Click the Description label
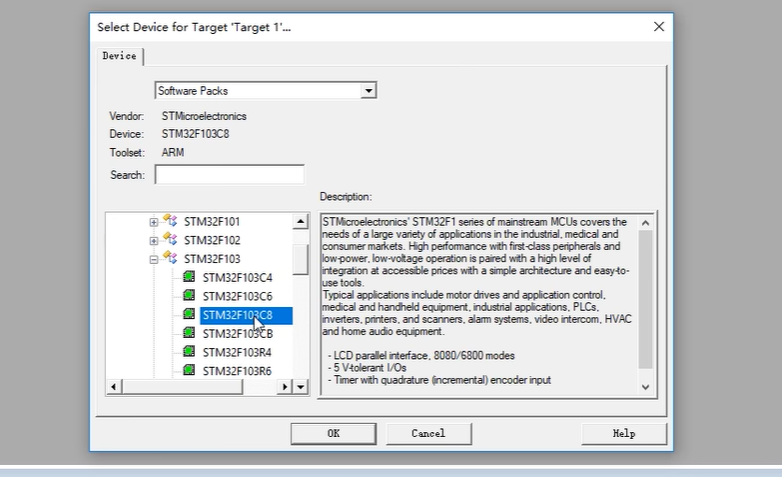 click(346, 197)
